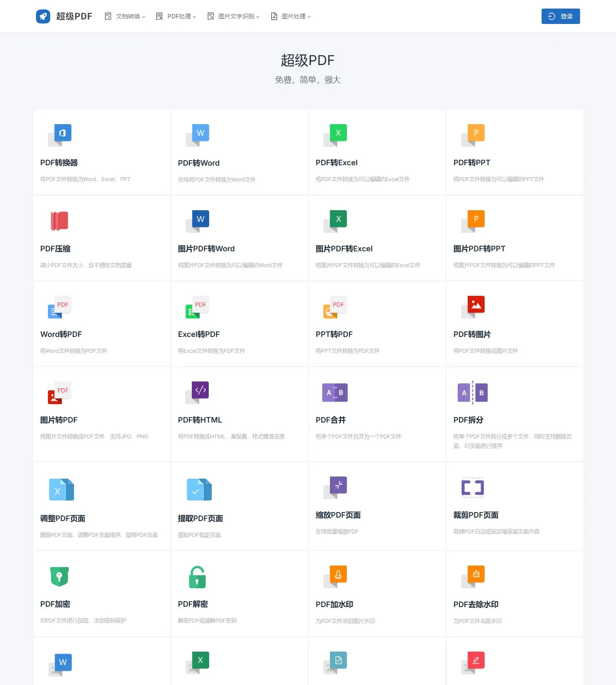Click the PDF加密 shield lock icon
Image resolution: width=616 pixels, height=685 pixels.
[59, 576]
